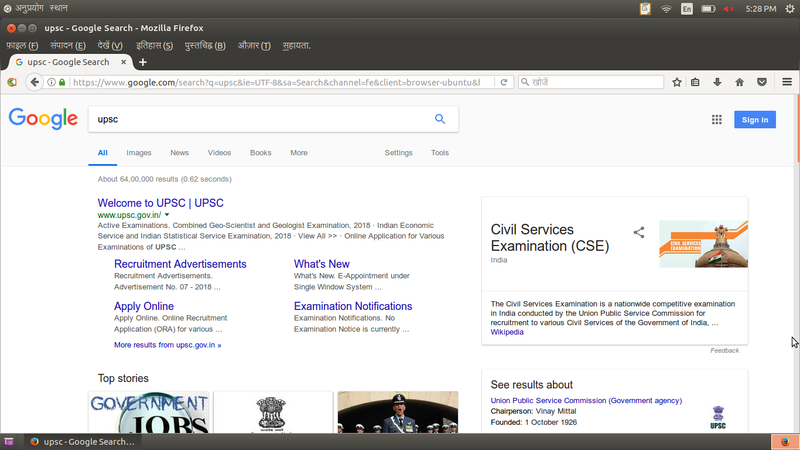Open the En keyboard layout indicator
This screenshot has height=450, width=800.
pos(687,9)
